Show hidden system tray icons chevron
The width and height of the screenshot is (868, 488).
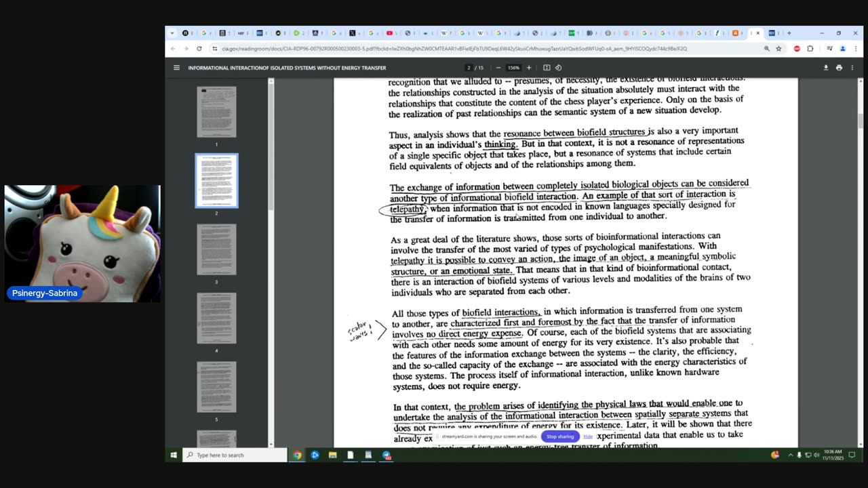coord(791,455)
